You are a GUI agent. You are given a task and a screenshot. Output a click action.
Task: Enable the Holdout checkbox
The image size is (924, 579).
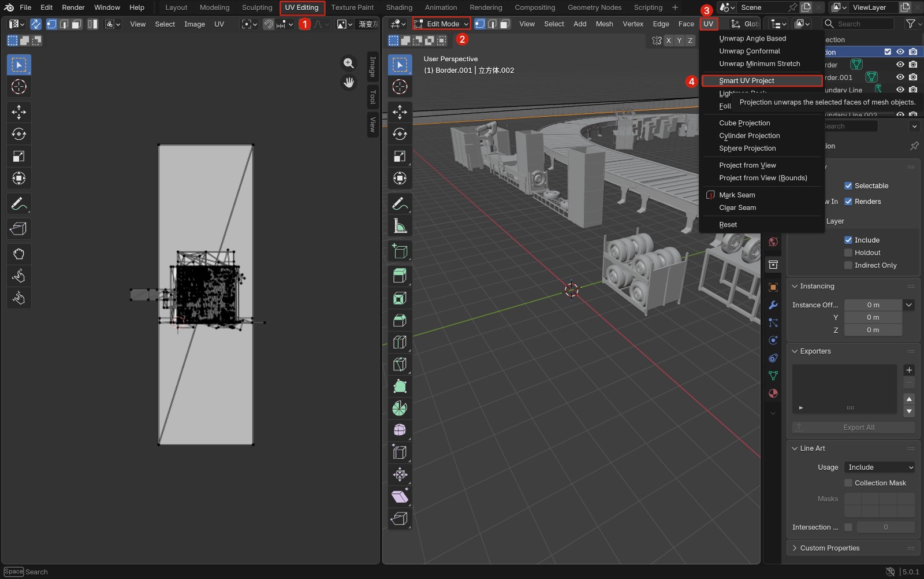coord(848,253)
